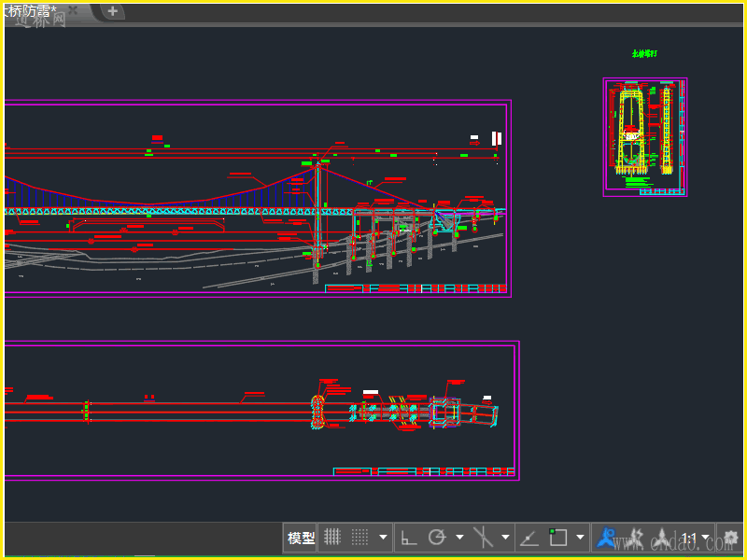Toggle object snap square icon
The width and height of the screenshot is (747, 560).
(557, 538)
